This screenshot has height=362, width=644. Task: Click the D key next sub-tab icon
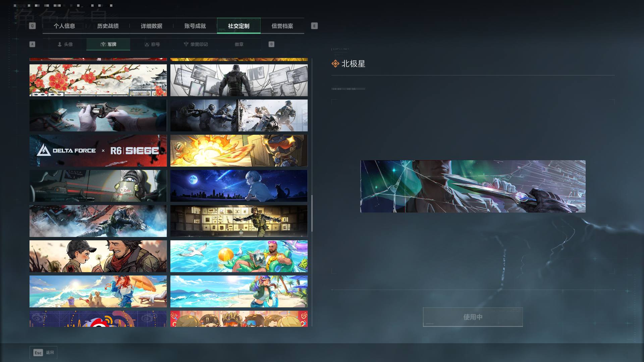[271, 44]
